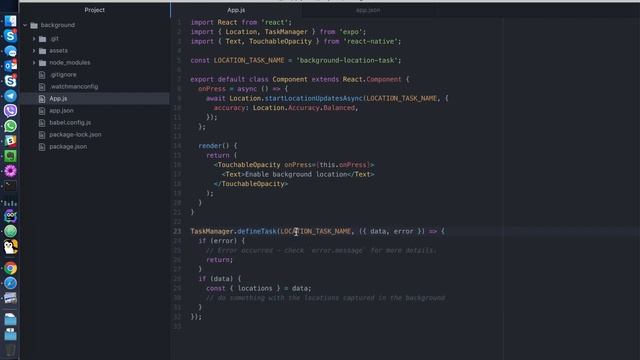640x360 pixels.
Task: Click line number 14 in gutter
Action: [177, 146]
